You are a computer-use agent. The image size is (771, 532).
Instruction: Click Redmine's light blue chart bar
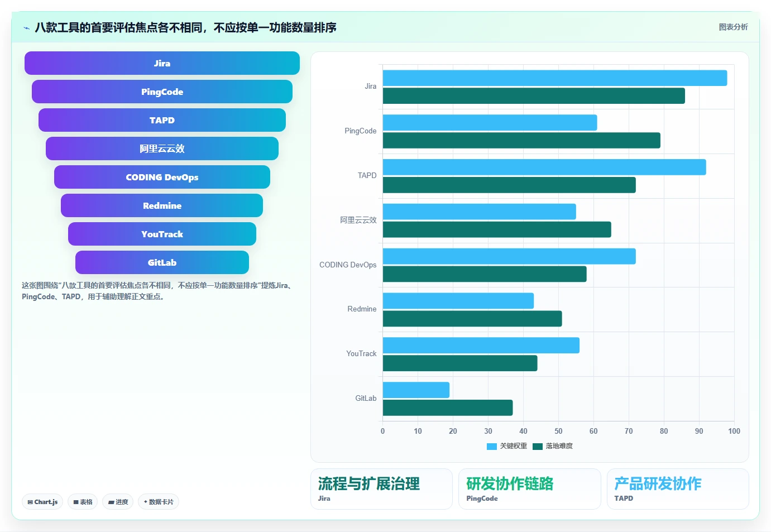point(458,301)
